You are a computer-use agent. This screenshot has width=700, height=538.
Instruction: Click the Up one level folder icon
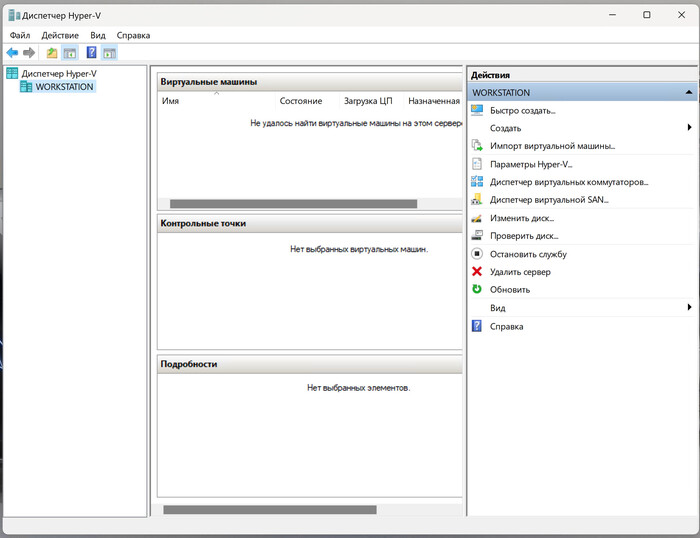coord(52,53)
